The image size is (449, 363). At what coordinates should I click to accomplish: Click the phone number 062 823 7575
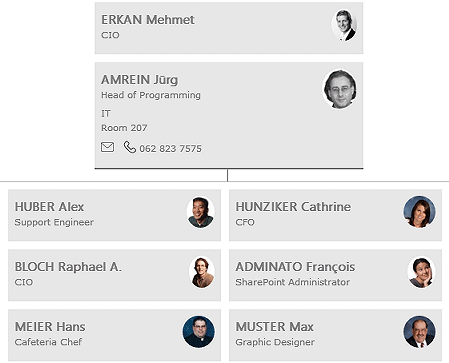point(170,149)
